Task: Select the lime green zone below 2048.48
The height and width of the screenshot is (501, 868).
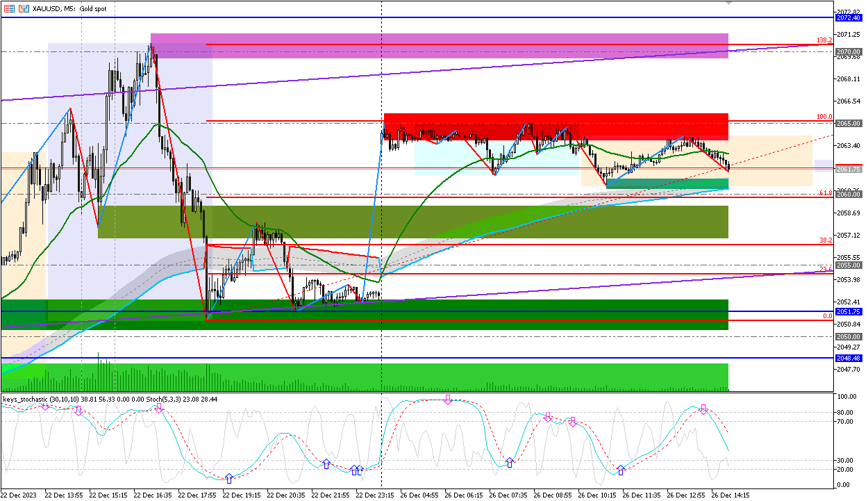Action: (x=365, y=376)
